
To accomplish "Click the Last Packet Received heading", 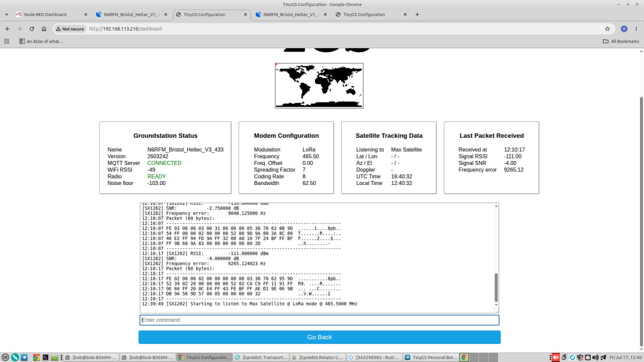I will [x=492, y=136].
